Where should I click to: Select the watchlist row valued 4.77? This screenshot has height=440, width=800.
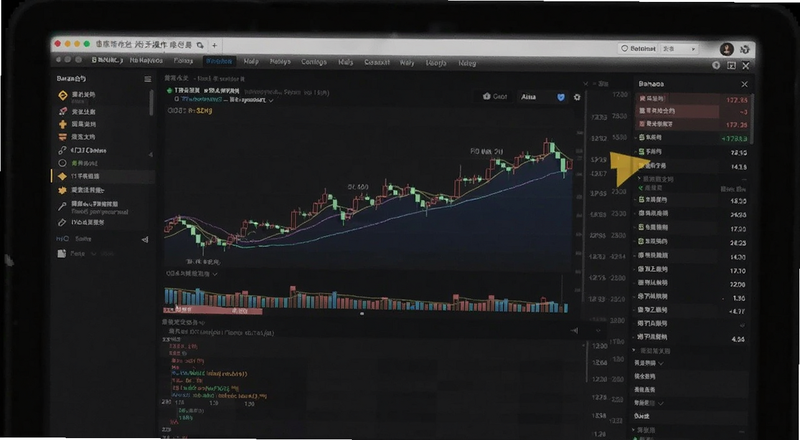(x=693, y=311)
